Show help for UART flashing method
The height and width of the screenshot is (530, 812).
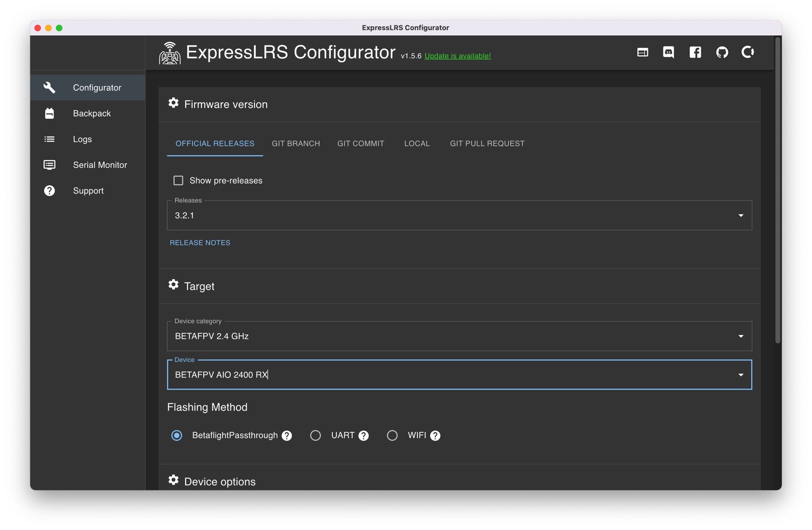[364, 436]
